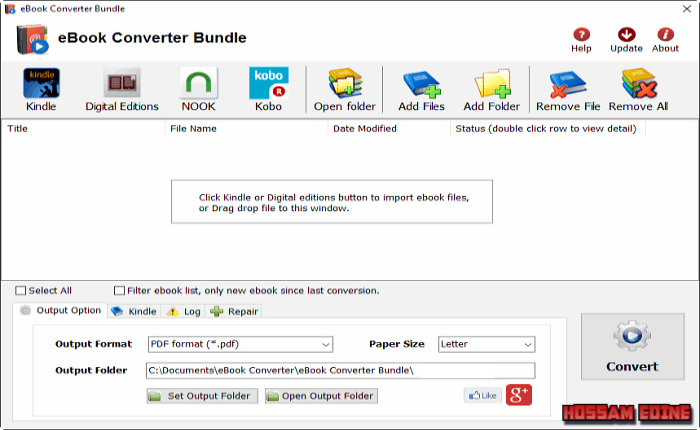Click into the Output Folder path field

340,370
